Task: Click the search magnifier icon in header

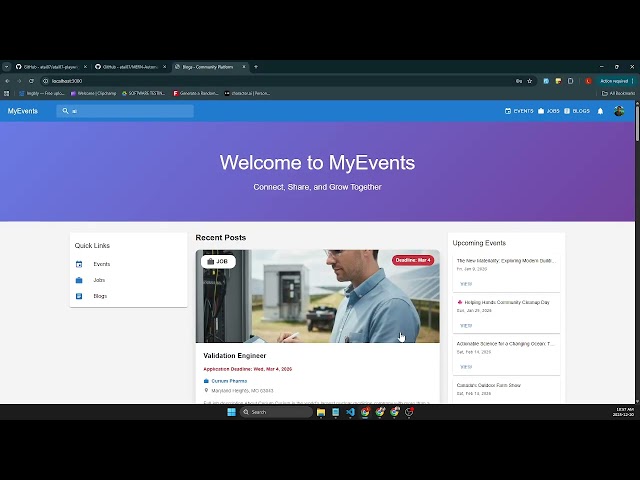Action: click(x=65, y=111)
